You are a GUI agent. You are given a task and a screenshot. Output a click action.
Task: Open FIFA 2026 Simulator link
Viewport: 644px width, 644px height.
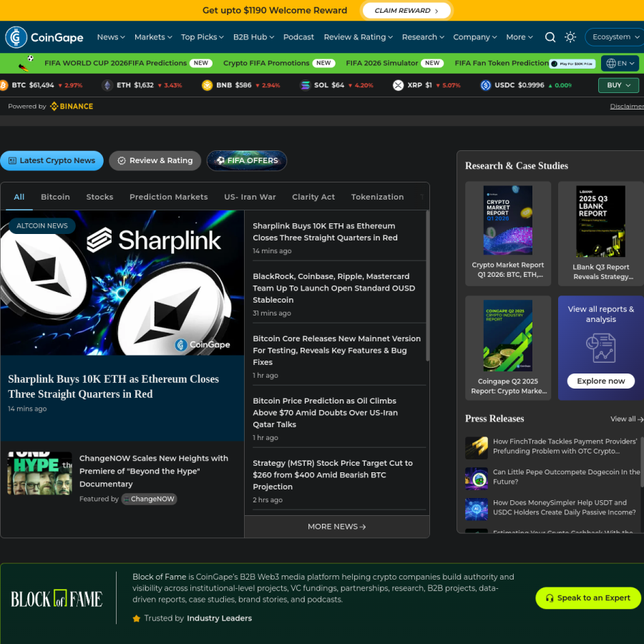pyautogui.click(x=382, y=63)
